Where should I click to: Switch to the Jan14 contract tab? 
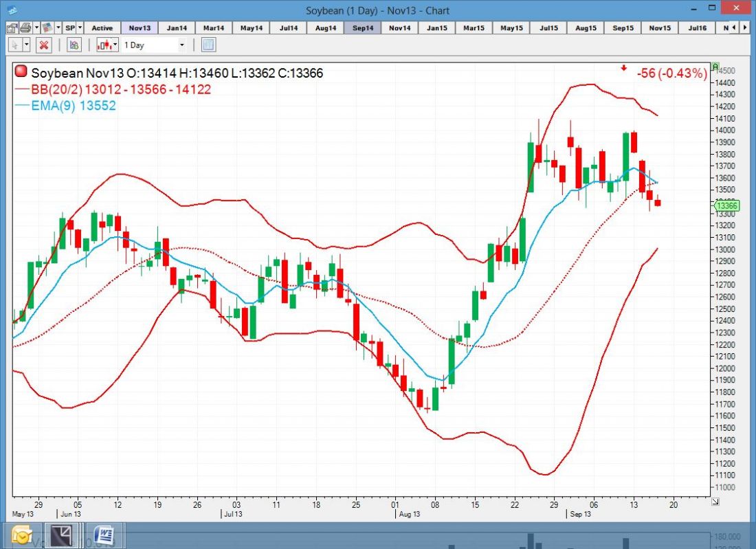(177, 27)
